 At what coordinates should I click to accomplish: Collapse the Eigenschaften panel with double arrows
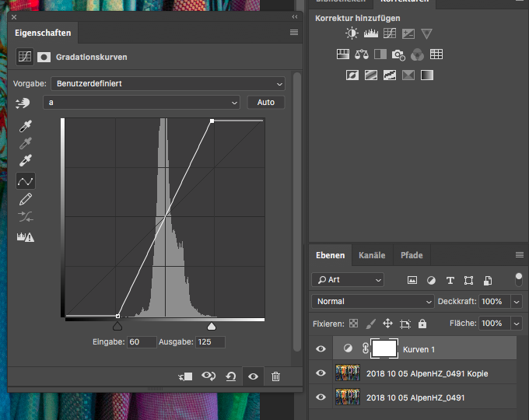(295, 16)
